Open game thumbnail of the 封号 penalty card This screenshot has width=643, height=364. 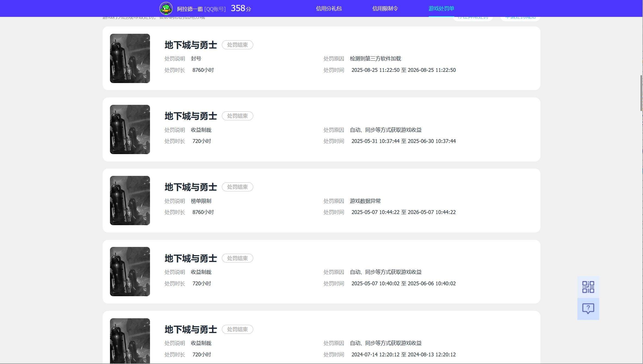pyautogui.click(x=130, y=58)
